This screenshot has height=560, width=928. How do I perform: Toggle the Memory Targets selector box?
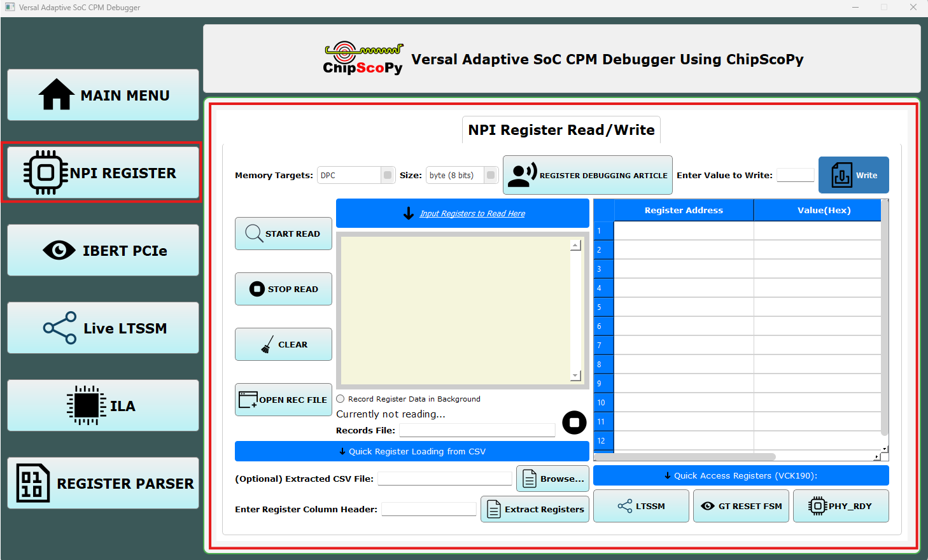387,174
